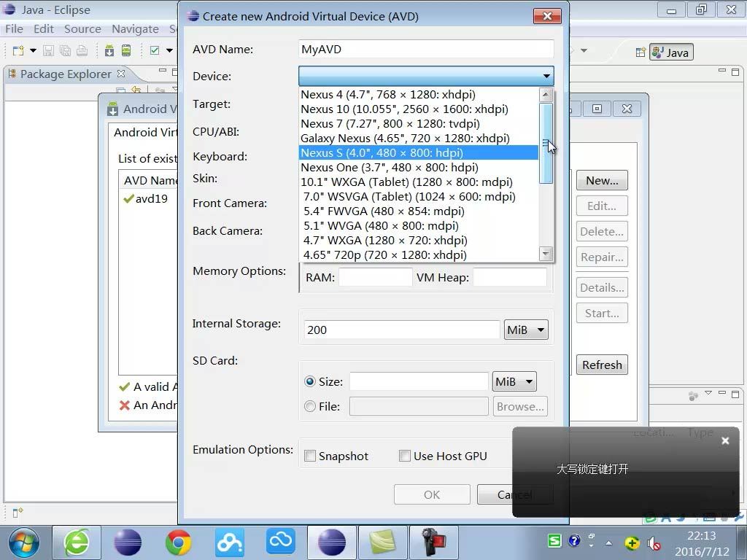Enable the Use Host GPU checkbox
The height and width of the screenshot is (560, 747).
pos(404,456)
